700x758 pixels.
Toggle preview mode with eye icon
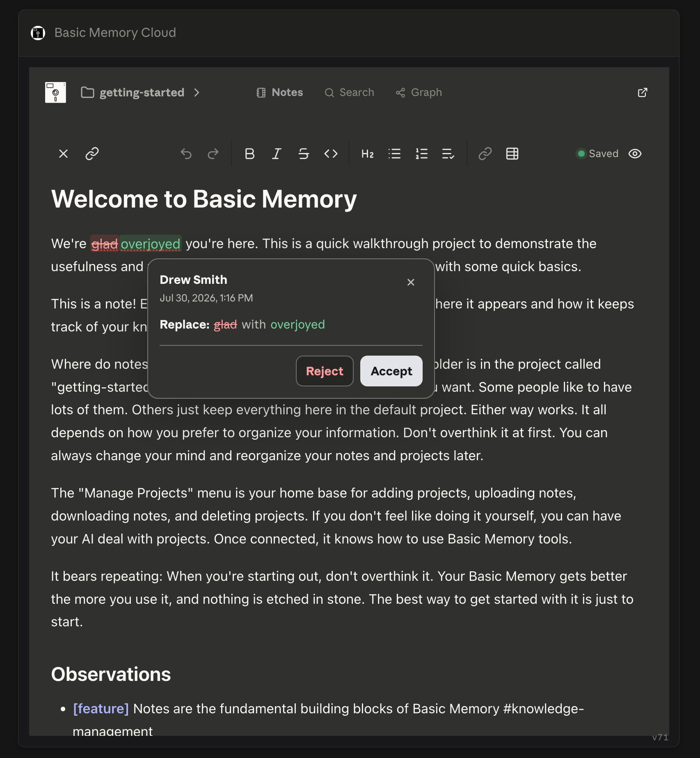tap(635, 154)
